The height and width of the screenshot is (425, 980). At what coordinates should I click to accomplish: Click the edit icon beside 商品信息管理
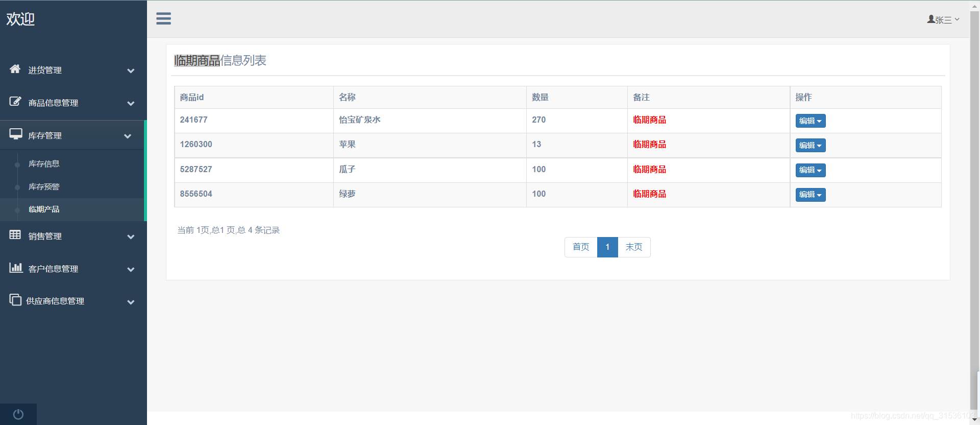[15, 101]
